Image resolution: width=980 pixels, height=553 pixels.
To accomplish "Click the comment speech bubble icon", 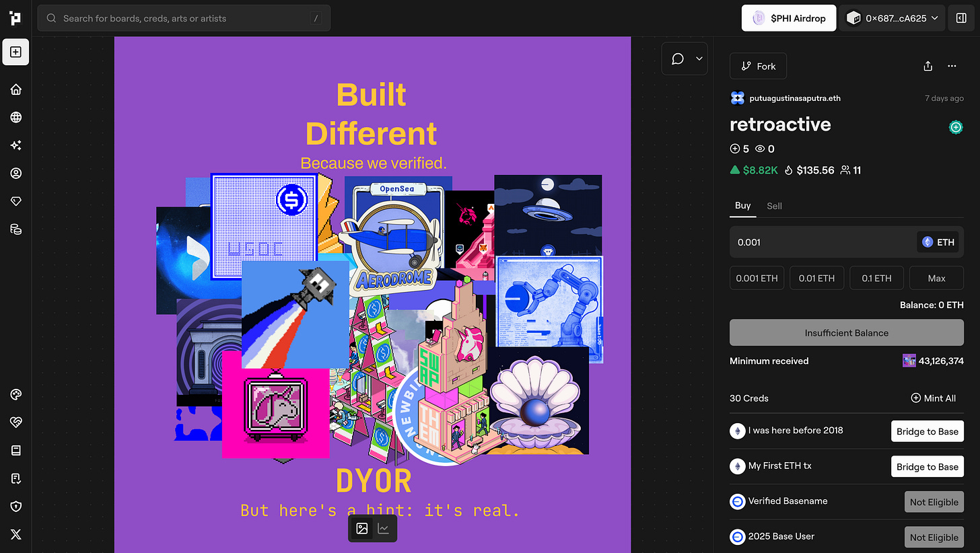I will click(x=678, y=59).
